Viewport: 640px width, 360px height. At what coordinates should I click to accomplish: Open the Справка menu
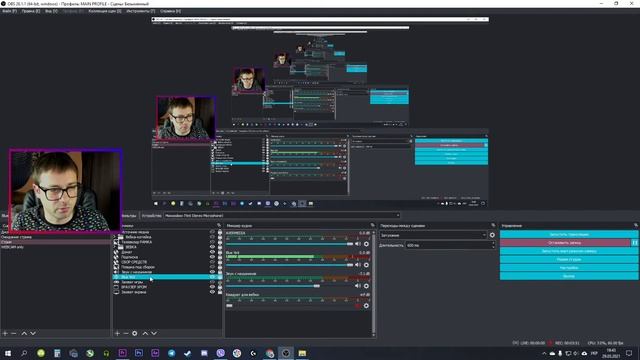tap(170, 11)
